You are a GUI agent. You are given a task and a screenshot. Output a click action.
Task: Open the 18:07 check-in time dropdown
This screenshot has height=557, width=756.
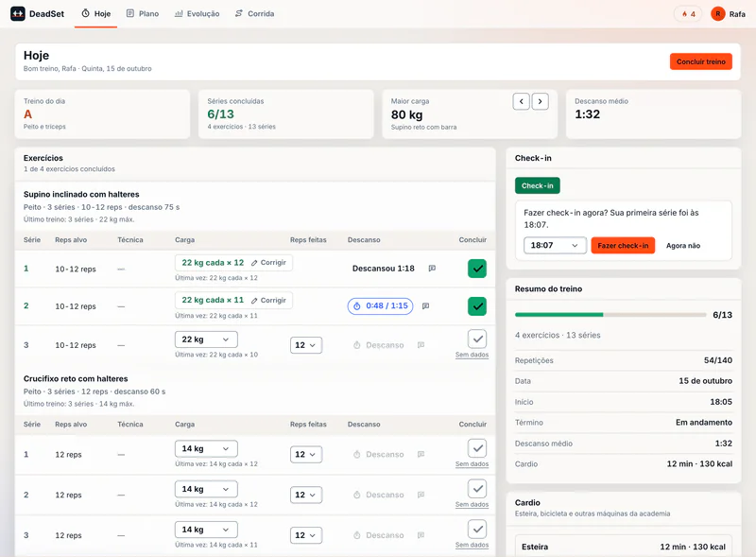[x=555, y=245]
